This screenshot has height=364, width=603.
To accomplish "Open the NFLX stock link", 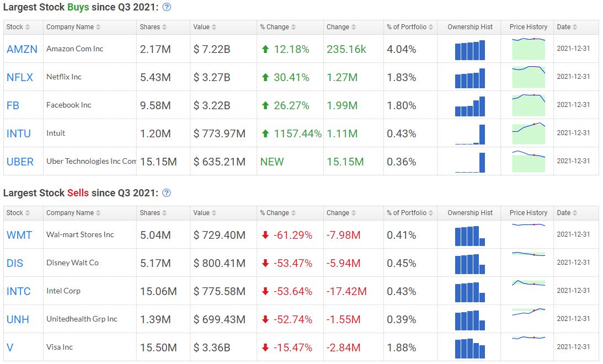I will click(20, 77).
